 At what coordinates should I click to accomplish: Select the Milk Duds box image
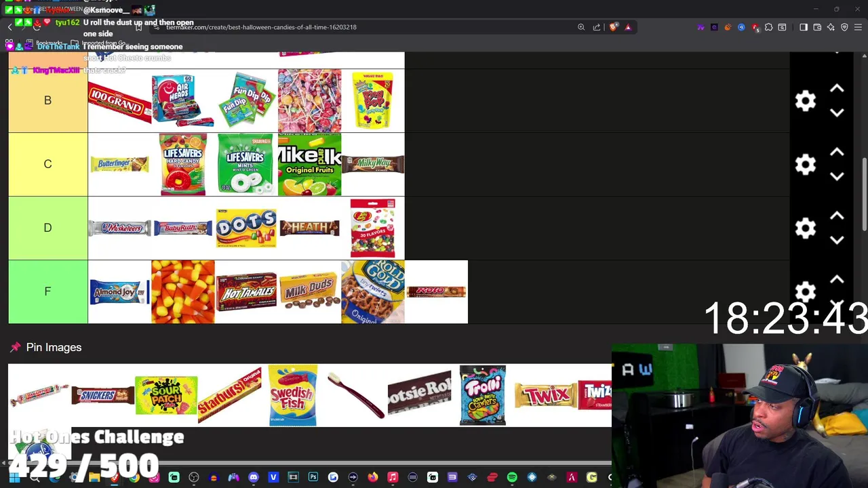click(309, 292)
